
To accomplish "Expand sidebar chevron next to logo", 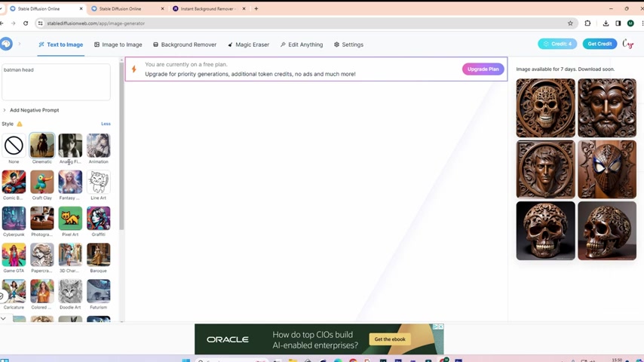I will [x=19, y=44].
